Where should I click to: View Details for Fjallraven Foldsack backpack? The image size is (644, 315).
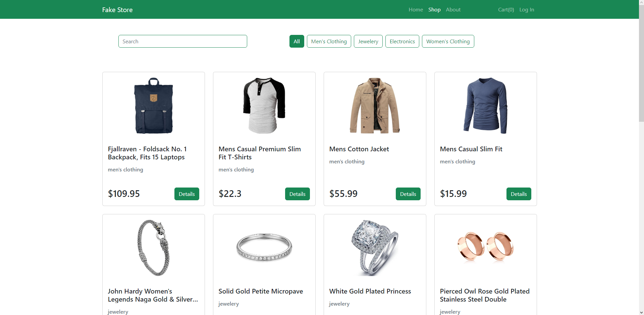pos(186,194)
